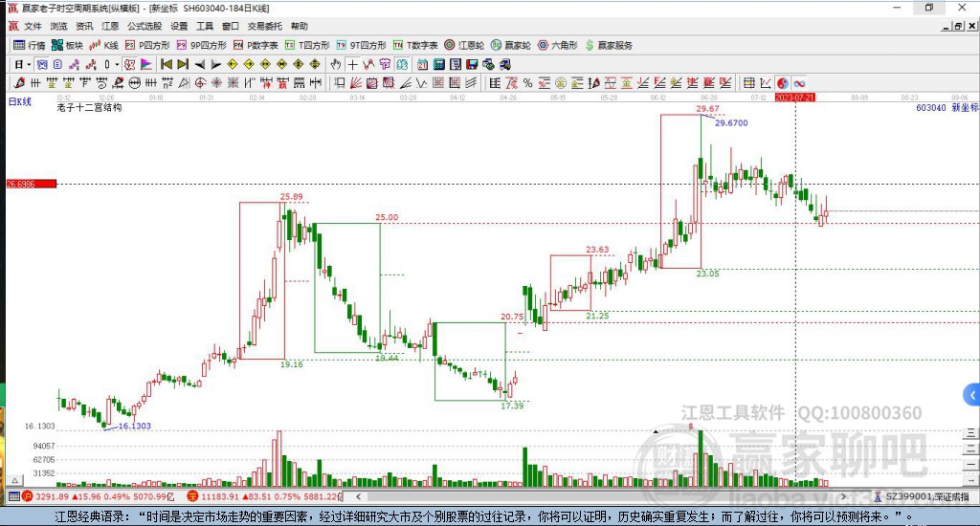The image size is (980, 526).
Task: Open the P数字表 tool
Action: click(x=256, y=45)
